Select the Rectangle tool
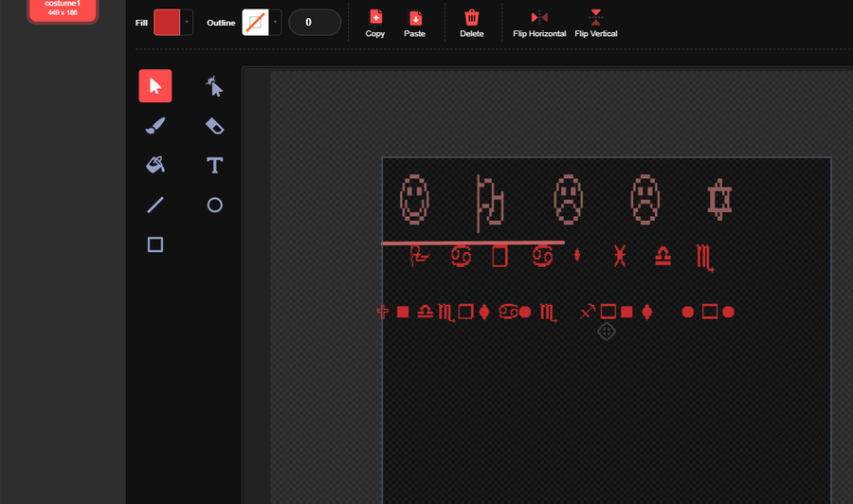853x504 pixels. click(155, 244)
